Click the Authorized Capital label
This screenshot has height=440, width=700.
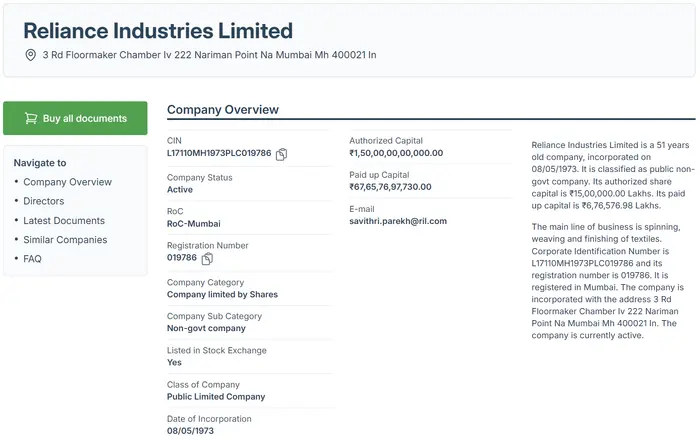click(386, 141)
